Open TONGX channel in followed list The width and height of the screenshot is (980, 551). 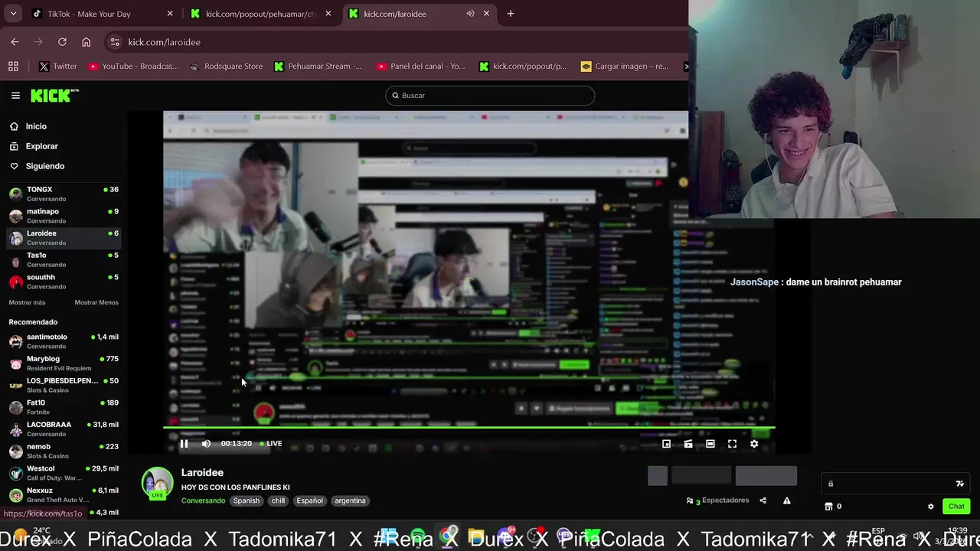(x=63, y=194)
